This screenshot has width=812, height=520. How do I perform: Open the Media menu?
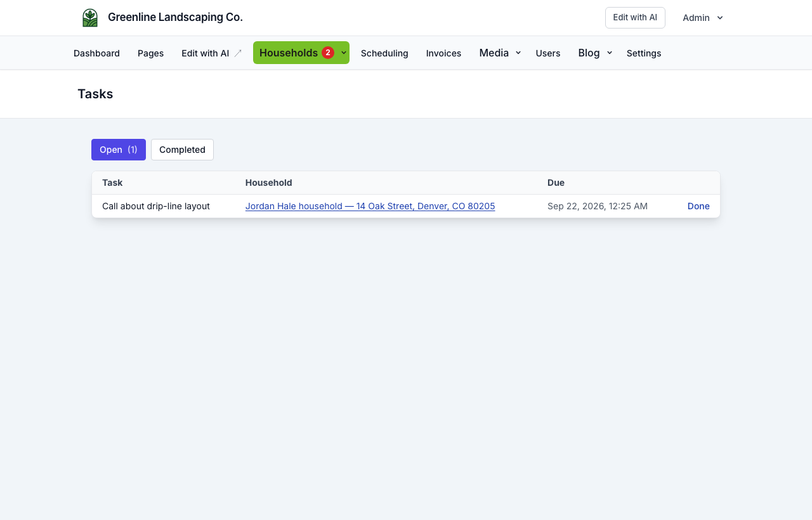[494, 53]
